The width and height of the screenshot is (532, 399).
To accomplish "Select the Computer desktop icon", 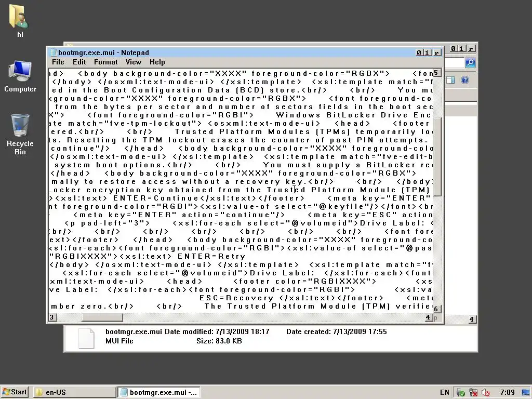I will click(20, 76).
